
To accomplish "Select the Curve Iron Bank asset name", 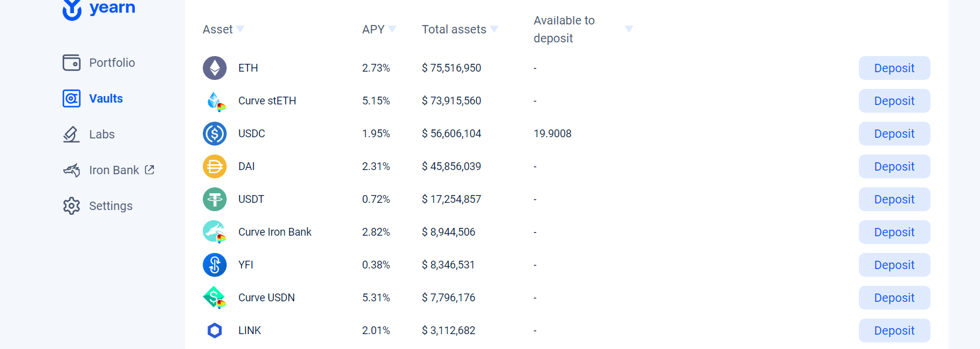I will point(275,232).
